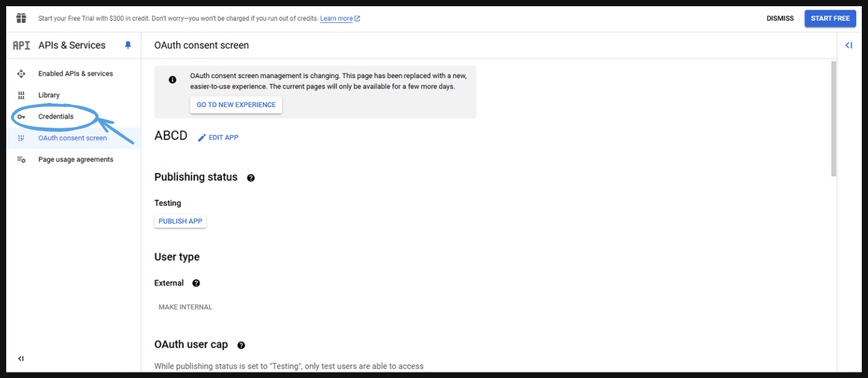Select OAuth consent screen in the sidebar

coord(74,138)
